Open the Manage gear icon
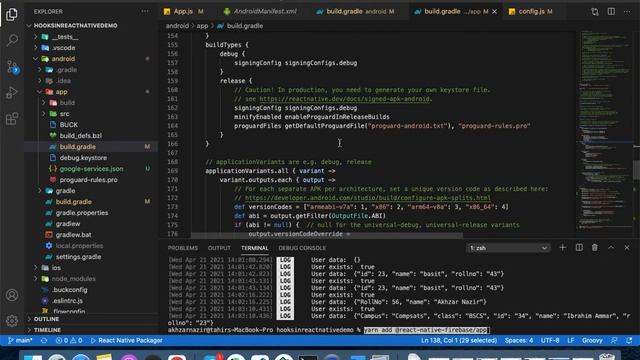640x360 pixels. 12,320
